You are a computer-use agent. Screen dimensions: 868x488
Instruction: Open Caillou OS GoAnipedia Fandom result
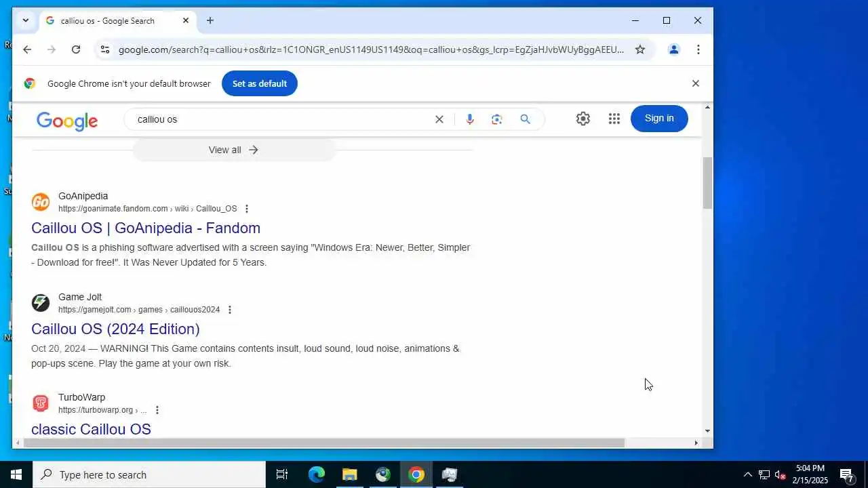(146, 228)
